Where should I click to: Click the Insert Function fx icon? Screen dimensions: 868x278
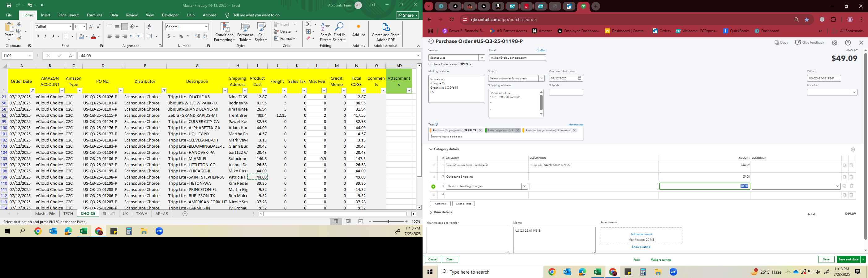click(x=70, y=56)
